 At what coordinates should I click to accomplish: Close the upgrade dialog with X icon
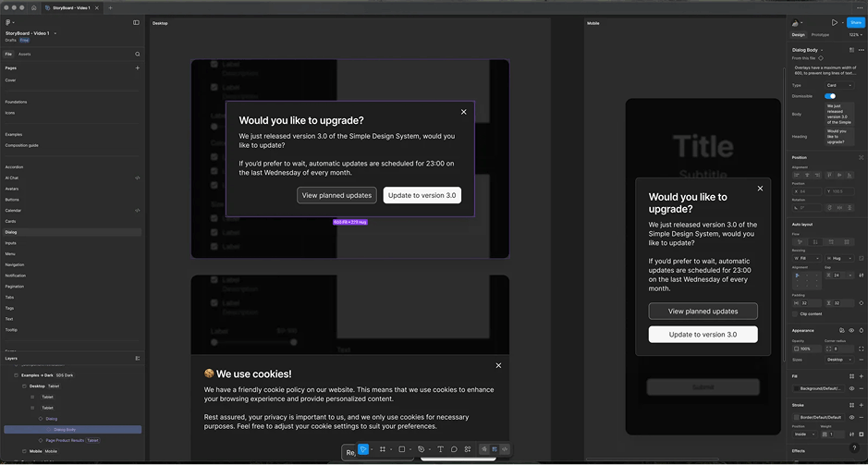pos(464,112)
